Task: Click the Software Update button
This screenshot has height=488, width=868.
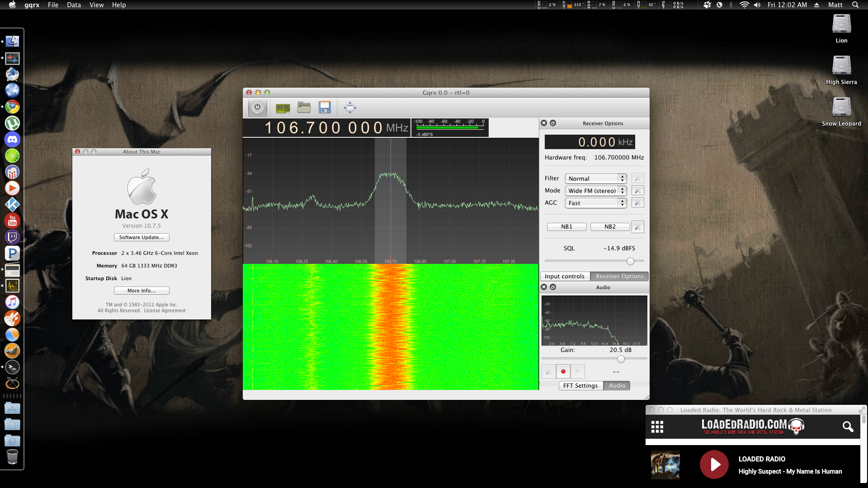Action: pyautogui.click(x=142, y=237)
